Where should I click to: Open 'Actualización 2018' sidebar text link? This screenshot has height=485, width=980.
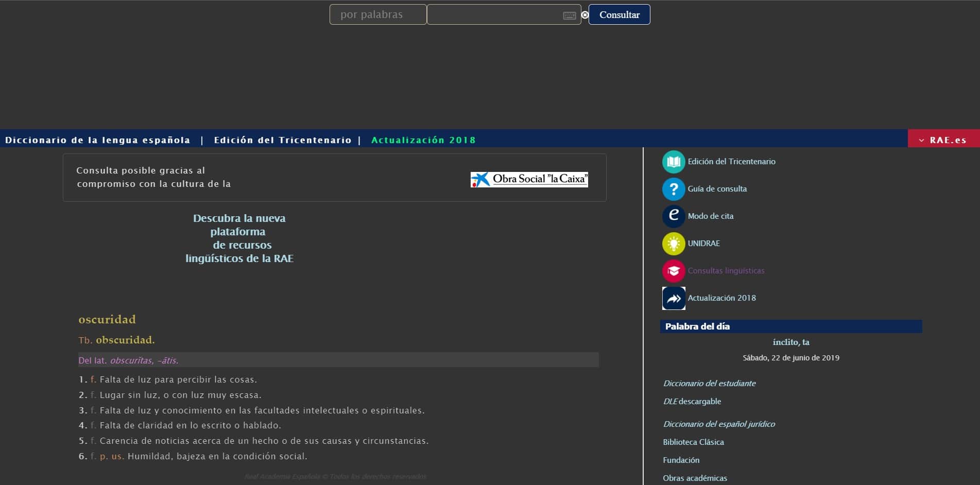click(x=722, y=298)
